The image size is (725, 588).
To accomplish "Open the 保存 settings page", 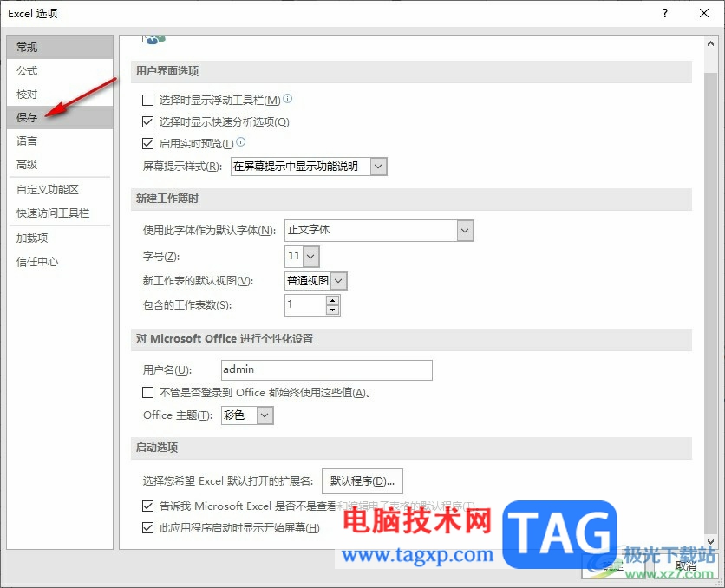I will (60, 117).
